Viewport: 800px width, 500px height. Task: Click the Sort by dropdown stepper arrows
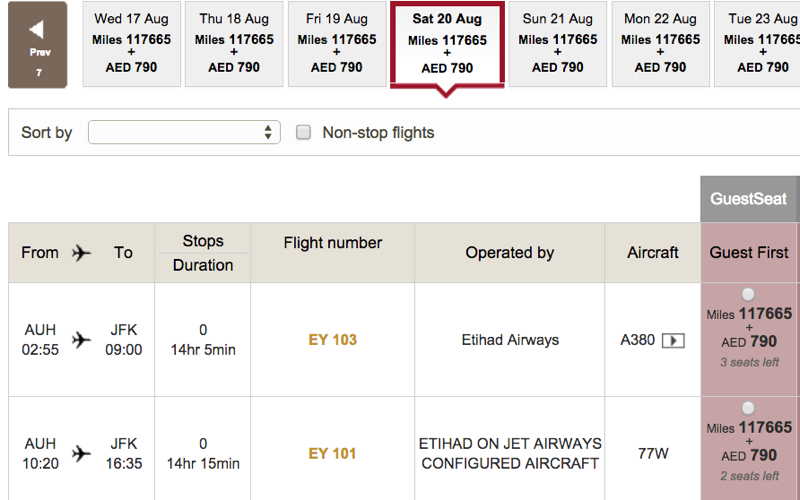[x=268, y=133]
